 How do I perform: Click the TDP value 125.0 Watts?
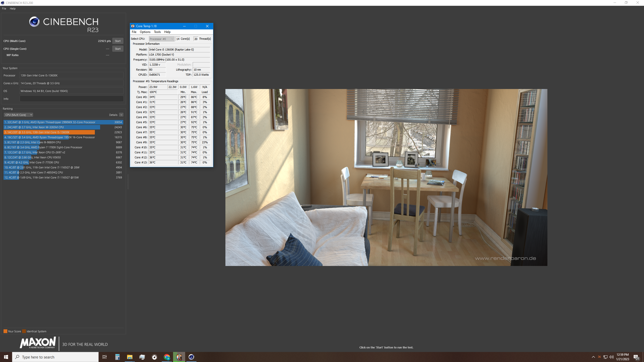tap(201, 75)
